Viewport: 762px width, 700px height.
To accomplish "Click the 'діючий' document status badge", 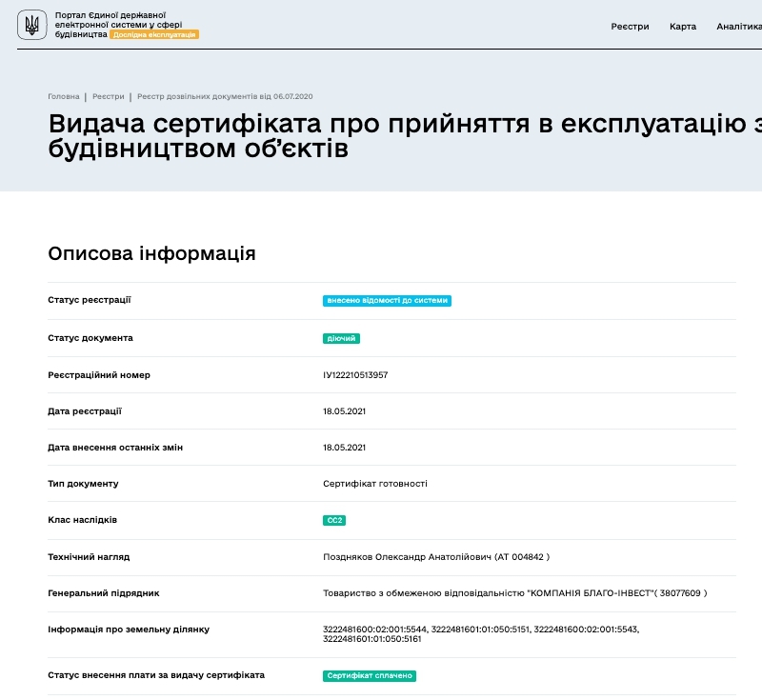I will coord(341,338).
